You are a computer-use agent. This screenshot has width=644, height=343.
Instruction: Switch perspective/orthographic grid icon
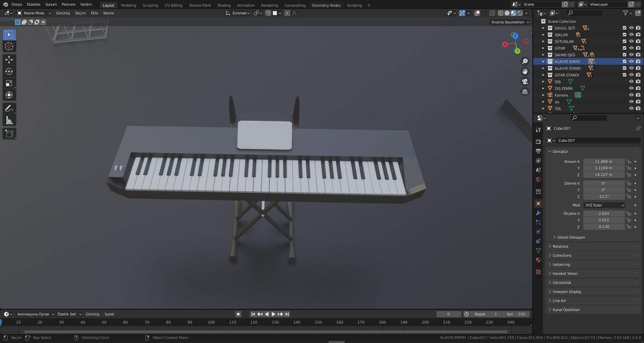(525, 92)
